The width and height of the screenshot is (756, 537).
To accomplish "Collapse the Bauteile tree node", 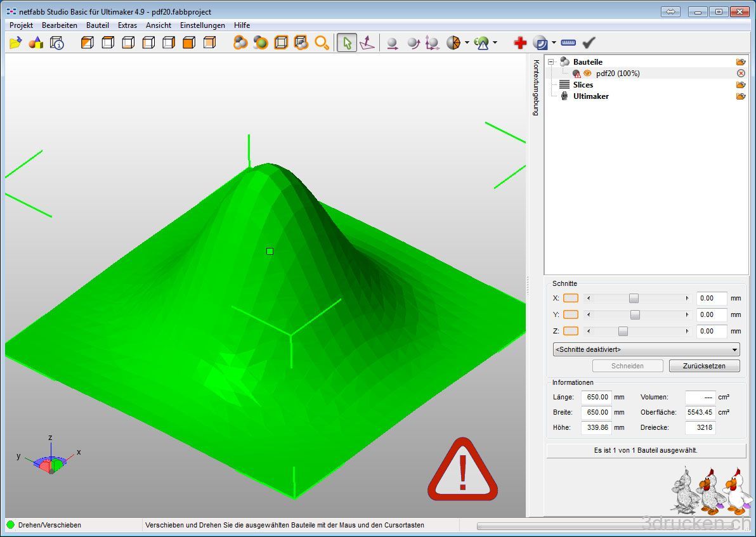I will coord(551,61).
